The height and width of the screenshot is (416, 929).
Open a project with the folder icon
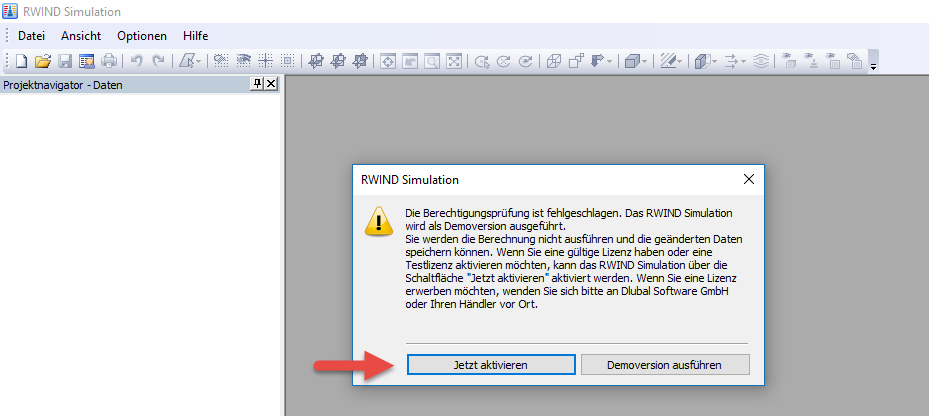[x=43, y=60]
